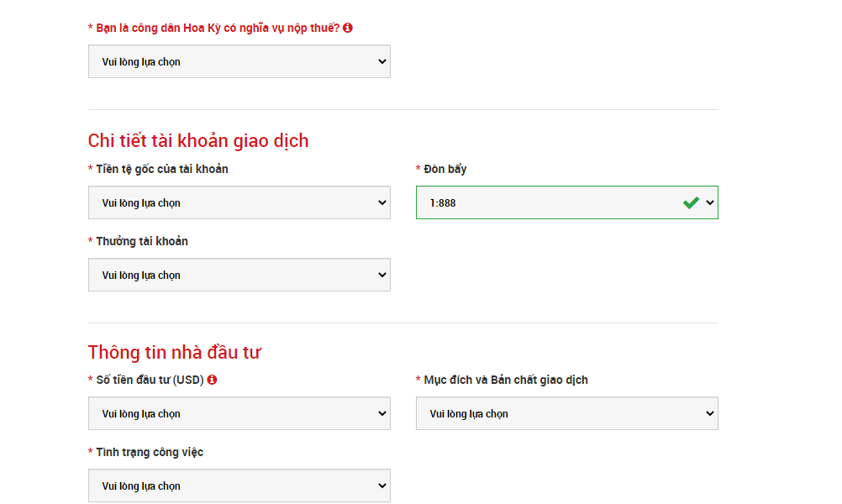Click the 'Tiền tệ gốc của tài khoản' label
This screenshot has height=504, width=842.
[161, 169]
